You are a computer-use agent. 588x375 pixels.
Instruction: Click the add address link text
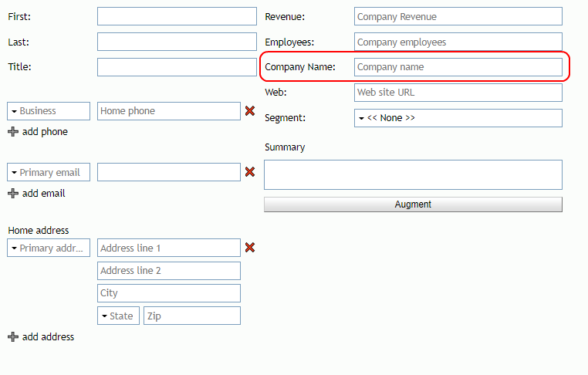(x=48, y=336)
